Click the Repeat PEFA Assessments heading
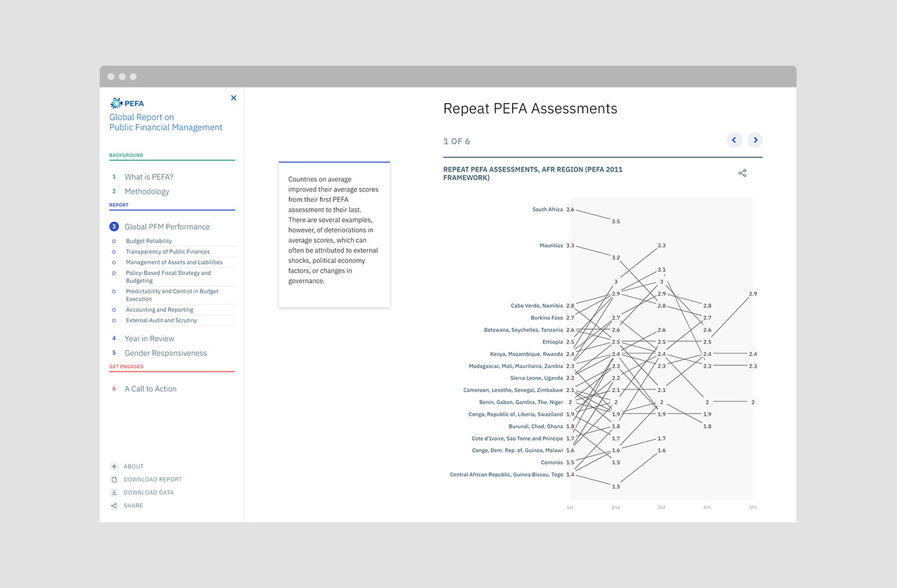This screenshot has height=588, width=897. 530,109
